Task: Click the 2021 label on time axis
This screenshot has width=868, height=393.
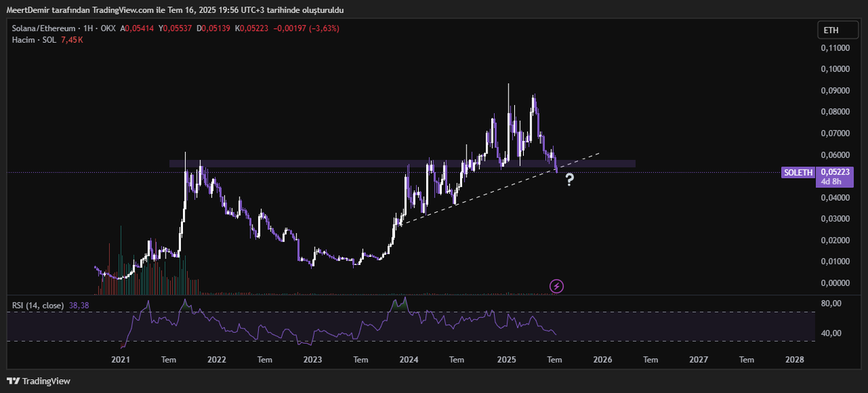Action: coord(121,359)
